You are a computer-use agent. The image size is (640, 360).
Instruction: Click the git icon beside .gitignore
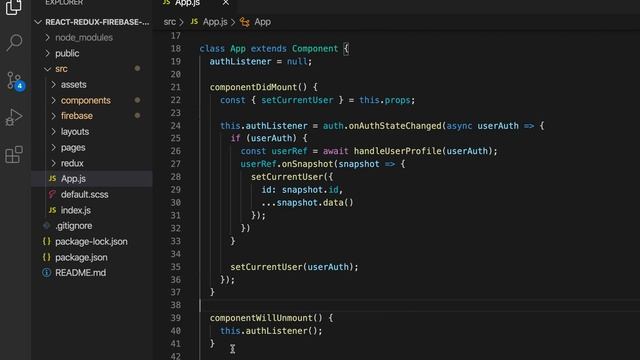pos(47,226)
